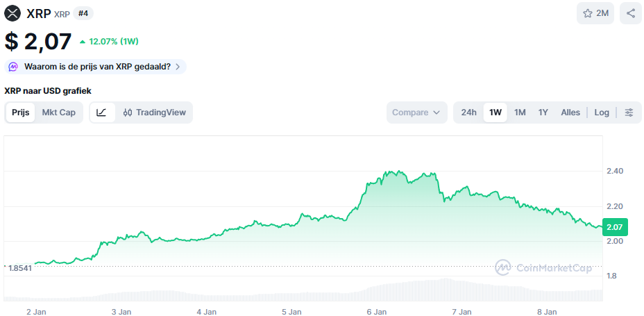Click the $ 2,07 price text

tap(37, 42)
